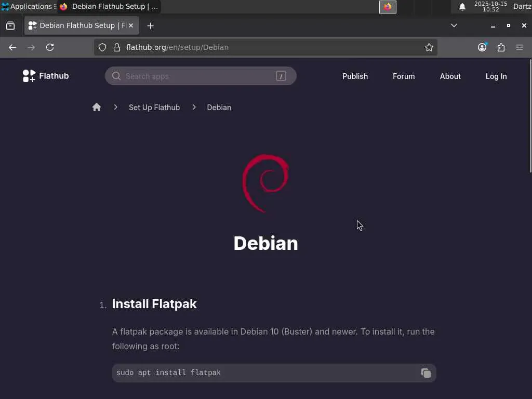
Task: View site security padlock info
Action: pyautogui.click(x=117, y=47)
